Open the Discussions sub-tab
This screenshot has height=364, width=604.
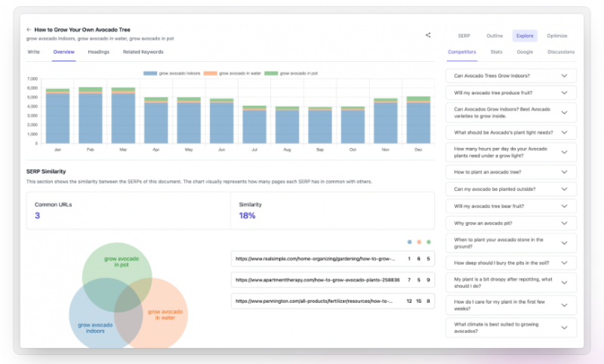560,52
